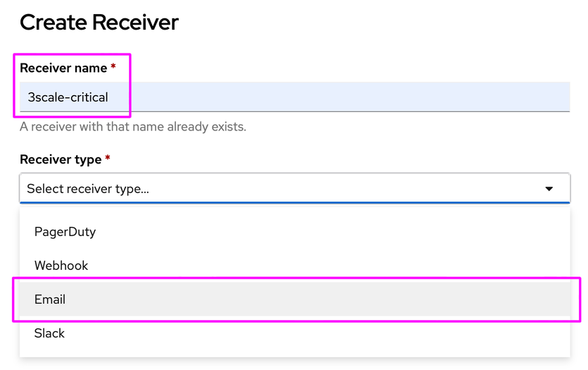588x370 pixels.
Task: Select Slack from the dropdown list
Action: [x=49, y=333]
